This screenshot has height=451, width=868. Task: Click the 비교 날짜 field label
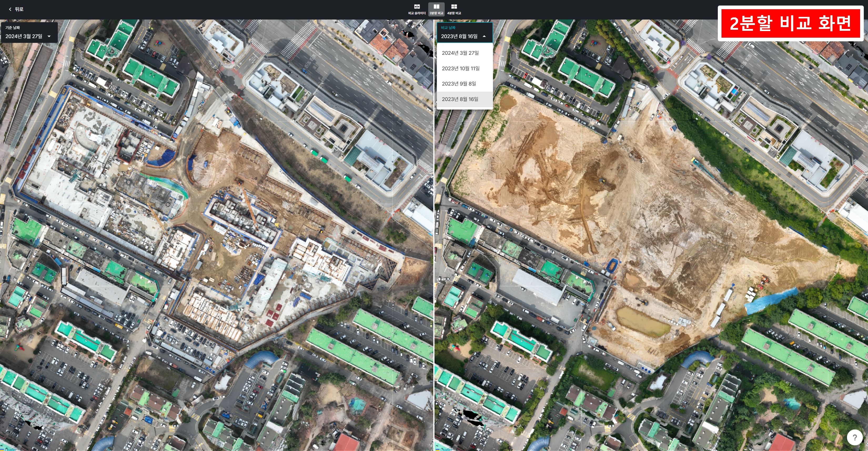(x=448, y=28)
